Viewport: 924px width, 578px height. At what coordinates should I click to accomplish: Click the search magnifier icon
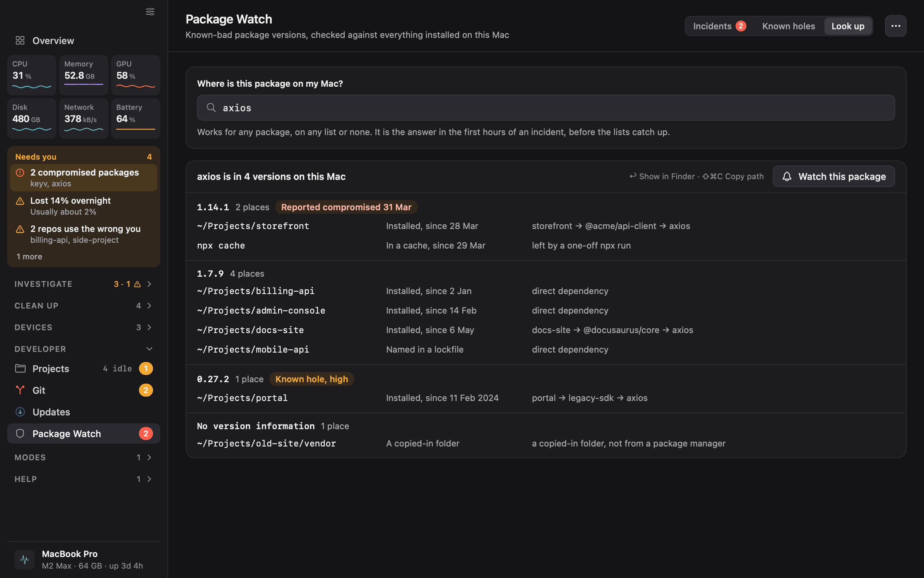click(211, 107)
